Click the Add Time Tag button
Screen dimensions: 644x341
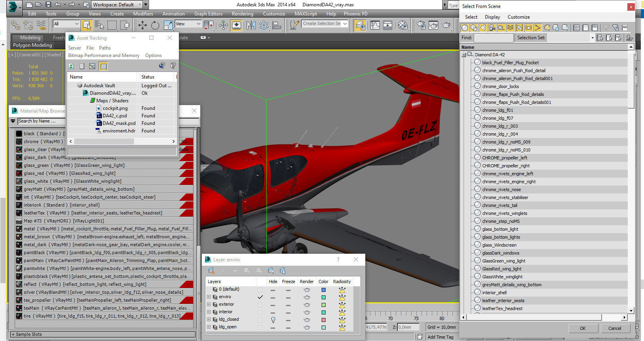pyautogui.click(x=440, y=337)
